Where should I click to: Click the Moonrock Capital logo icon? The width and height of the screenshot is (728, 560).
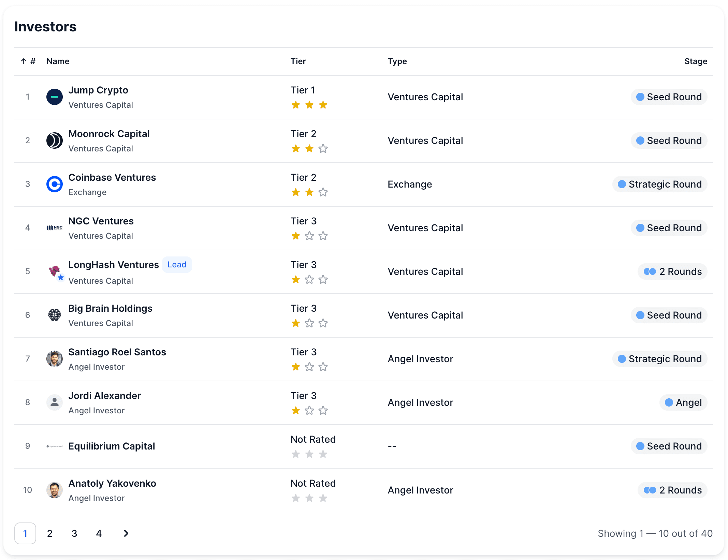[55, 141]
